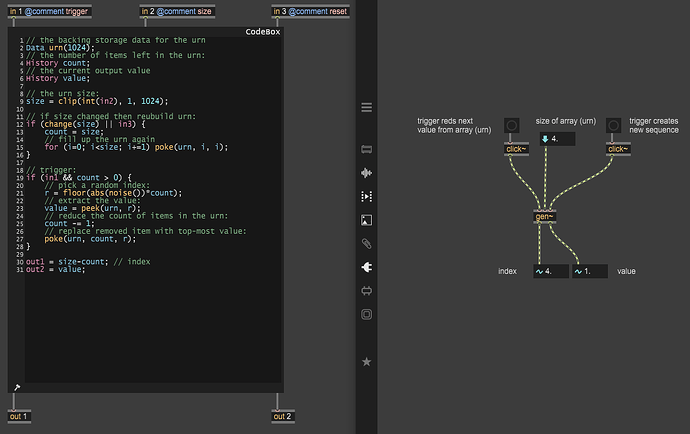Select the 'out 2' outlet object
The height and width of the screenshot is (434, 690).
coord(281,416)
